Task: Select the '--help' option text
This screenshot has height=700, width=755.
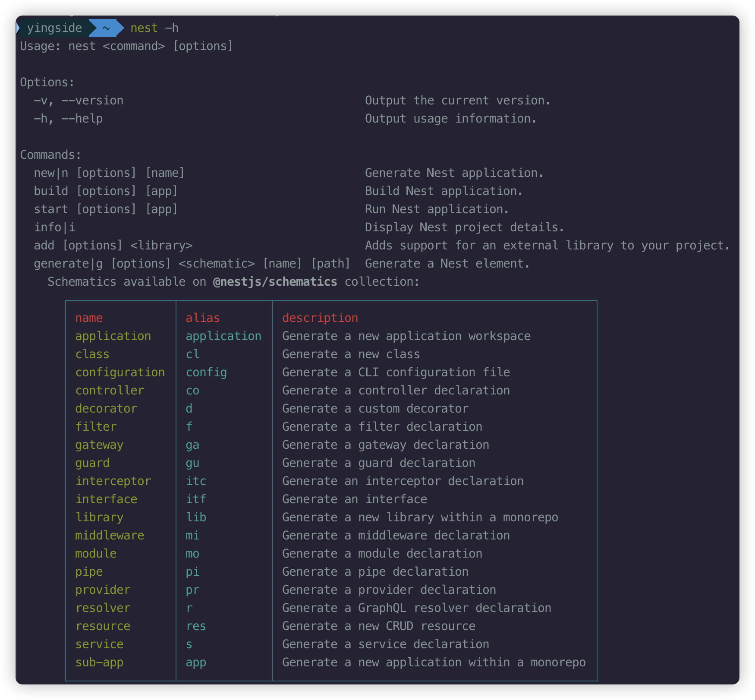Action: click(x=82, y=119)
